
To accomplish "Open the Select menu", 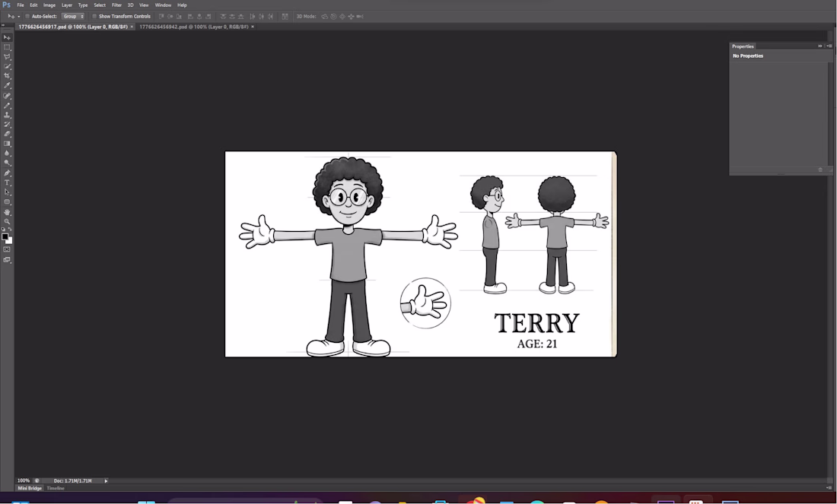I will pyautogui.click(x=100, y=5).
